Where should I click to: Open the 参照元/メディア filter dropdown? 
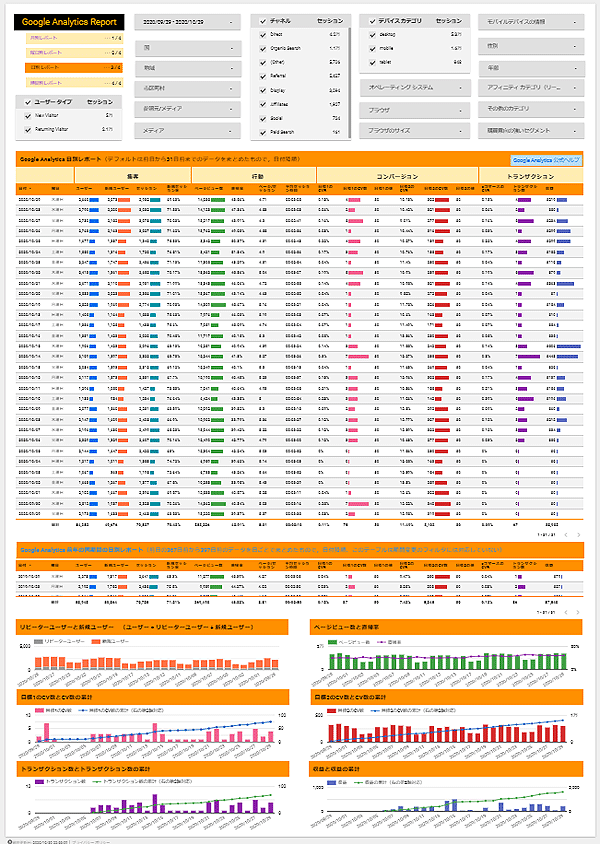tap(188, 109)
